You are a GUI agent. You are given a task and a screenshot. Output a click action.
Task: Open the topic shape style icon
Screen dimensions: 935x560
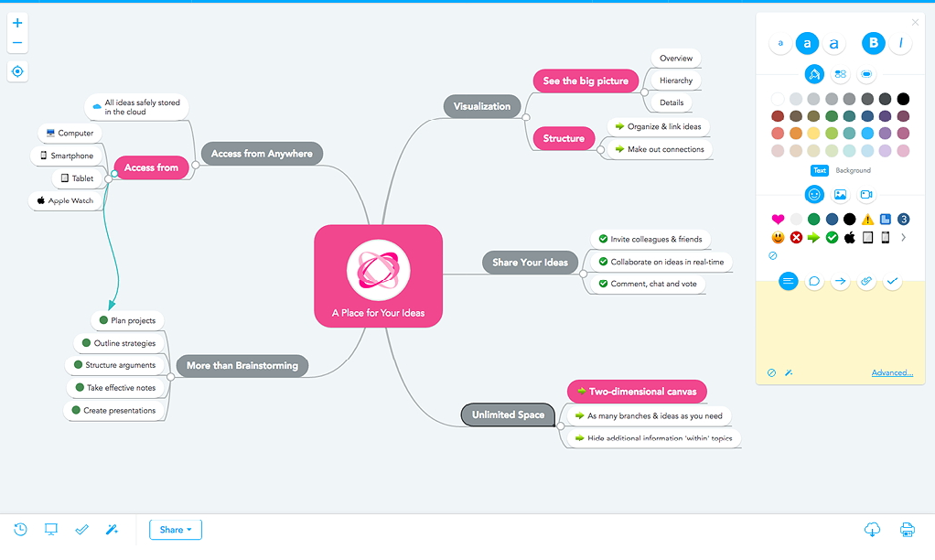[x=866, y=74]
